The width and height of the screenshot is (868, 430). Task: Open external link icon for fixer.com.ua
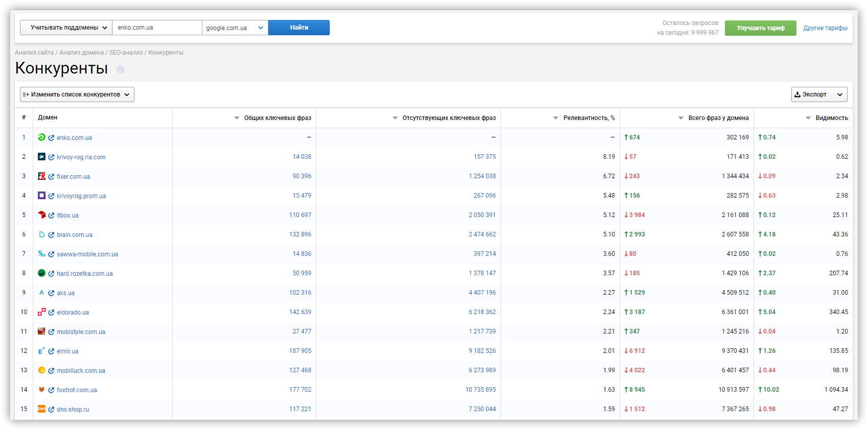51,177
